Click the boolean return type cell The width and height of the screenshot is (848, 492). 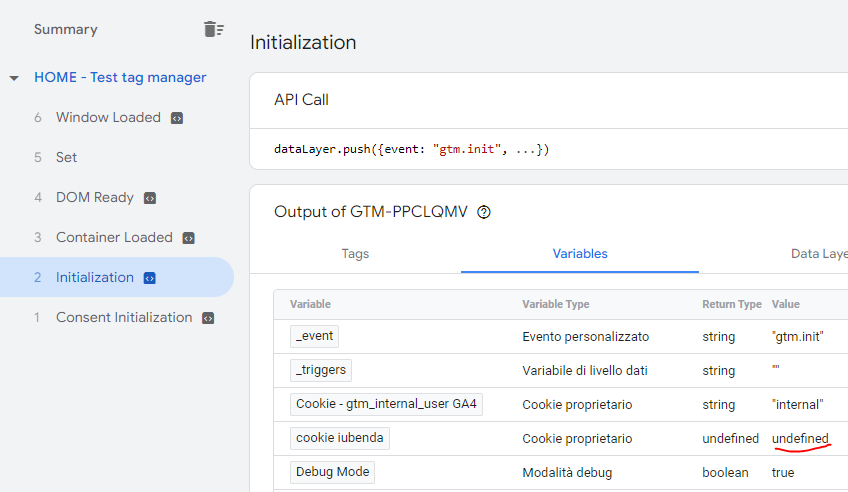click(x=725, y=473)
